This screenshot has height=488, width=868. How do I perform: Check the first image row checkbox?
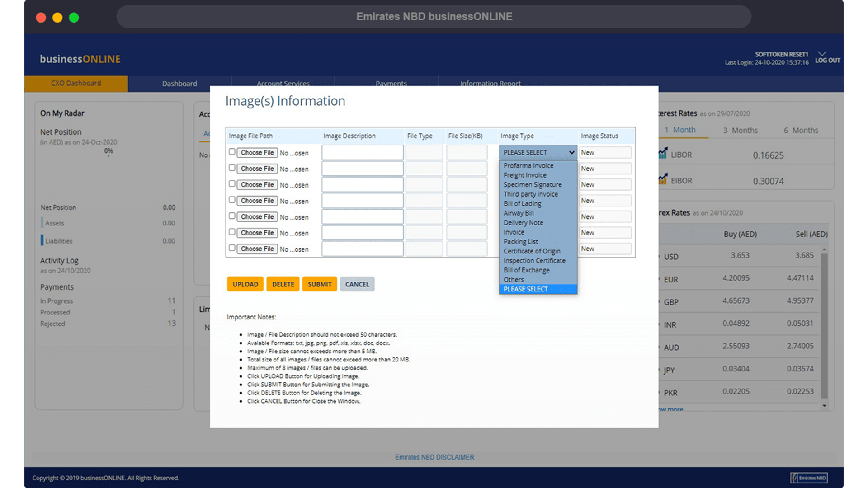click(232, 152)
